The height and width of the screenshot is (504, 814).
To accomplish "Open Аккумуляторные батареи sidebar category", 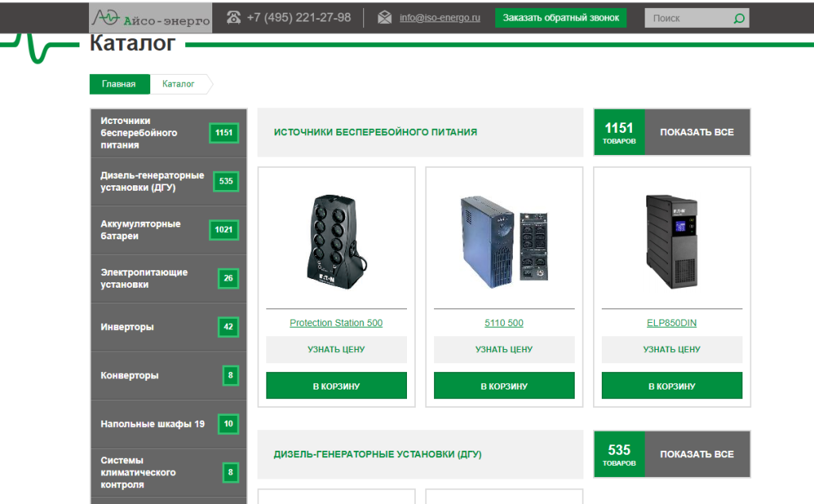I will point(169,230).
